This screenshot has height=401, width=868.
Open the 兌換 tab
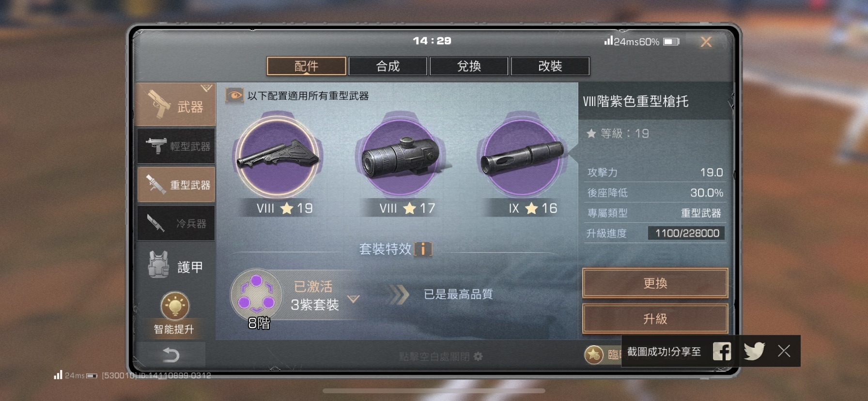click(x=469, y=66)
